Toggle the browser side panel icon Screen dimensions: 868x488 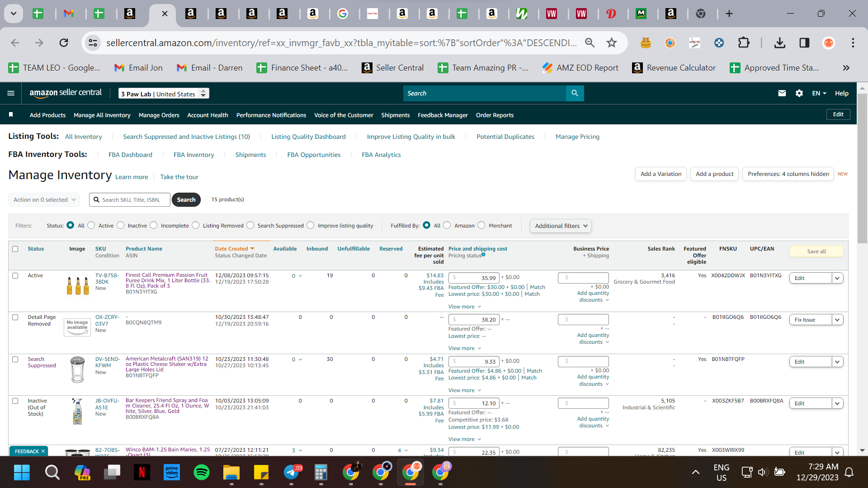(804, 43)
